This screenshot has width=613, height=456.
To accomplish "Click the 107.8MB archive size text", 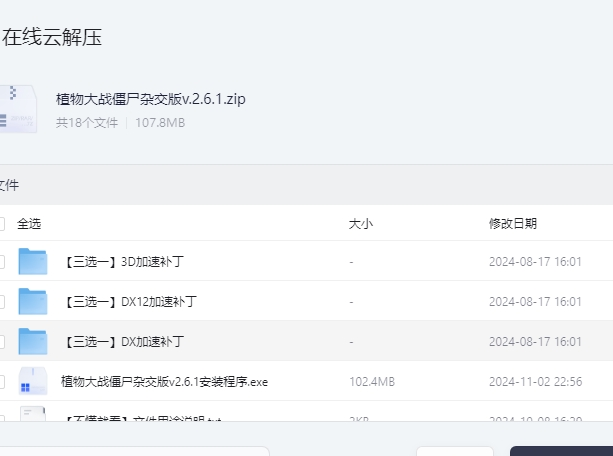I will pos(160,123).
